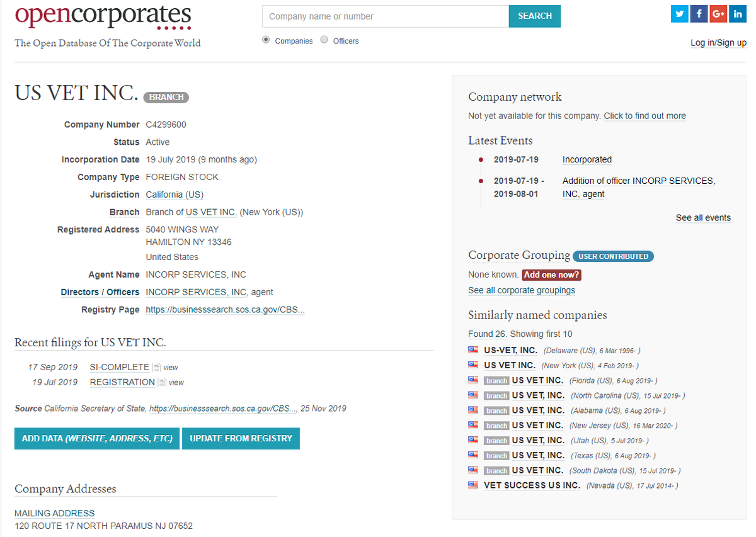Click the company name search field
The width and height of the screenshot is (756, 537).
click(x=386, y=16)
